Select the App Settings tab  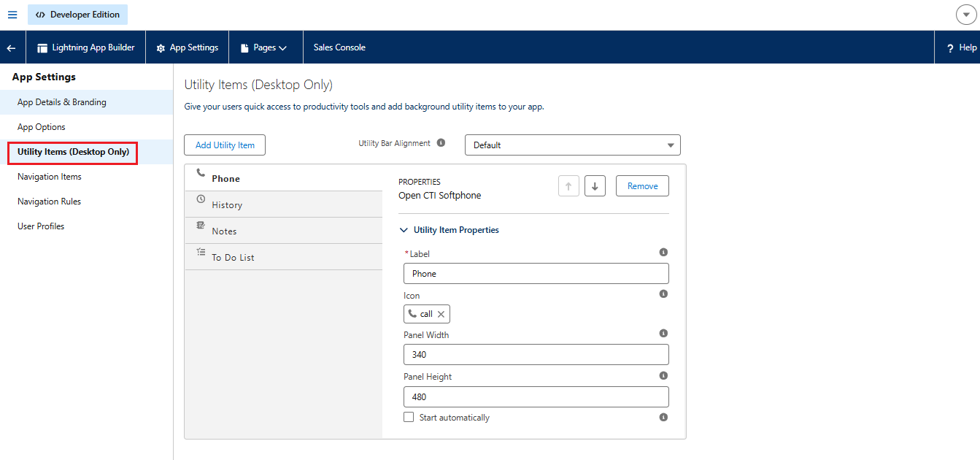click(188, 47)
